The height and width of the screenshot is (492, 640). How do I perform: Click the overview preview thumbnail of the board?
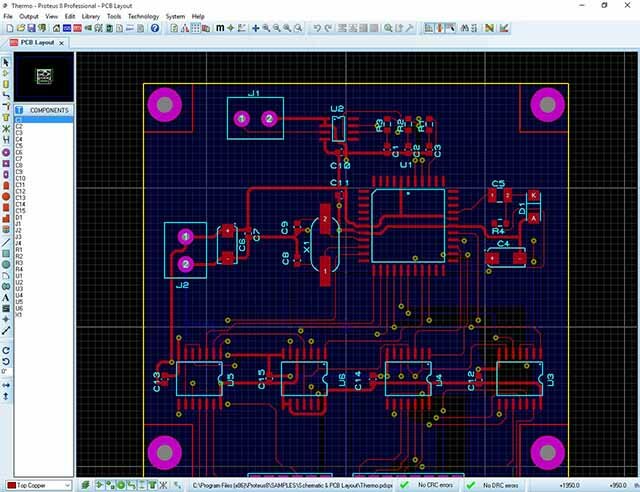tap(44, 76)
